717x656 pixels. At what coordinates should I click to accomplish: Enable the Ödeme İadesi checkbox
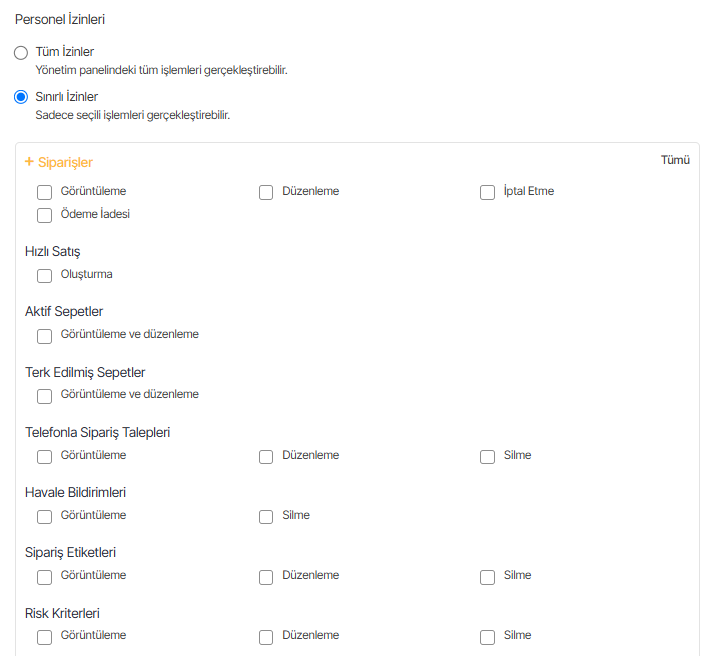[x=44, y=215]
